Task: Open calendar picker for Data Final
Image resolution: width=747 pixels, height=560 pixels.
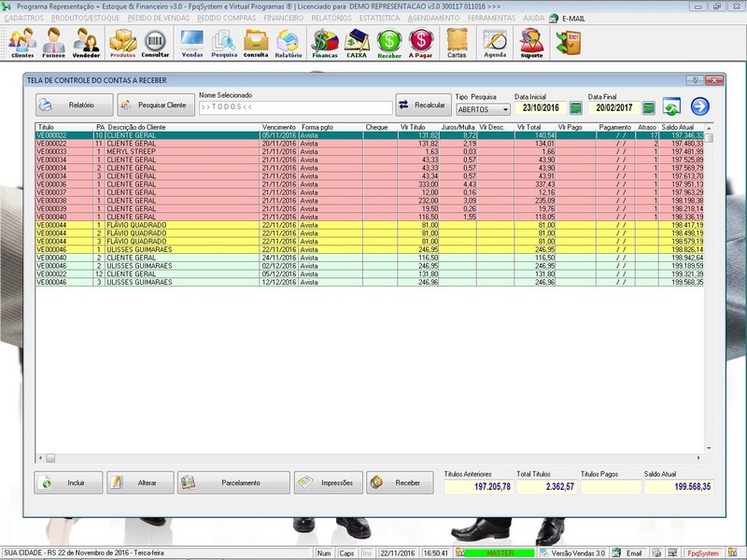Action: pos(648,107)
